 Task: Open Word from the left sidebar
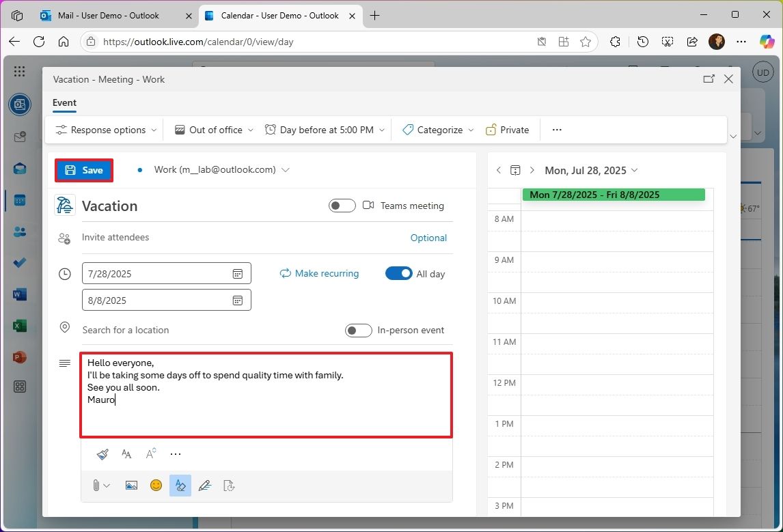point(19,294)
